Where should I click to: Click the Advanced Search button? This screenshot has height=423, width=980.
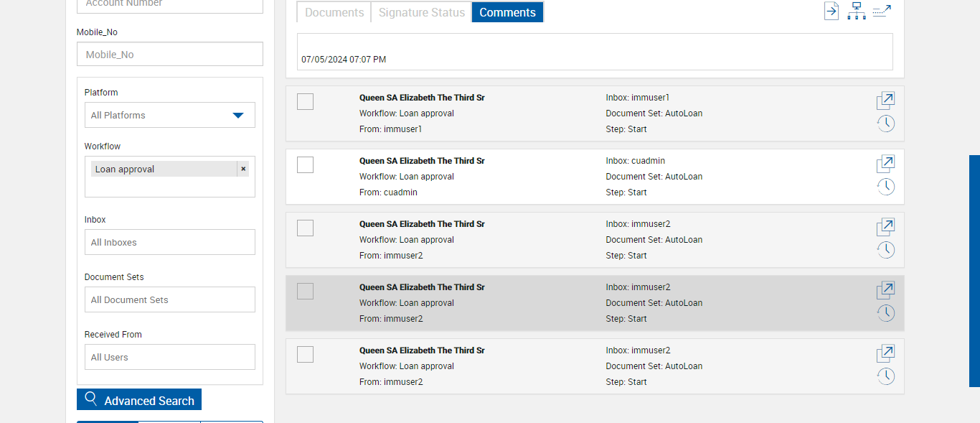click(x=139, y=400)
